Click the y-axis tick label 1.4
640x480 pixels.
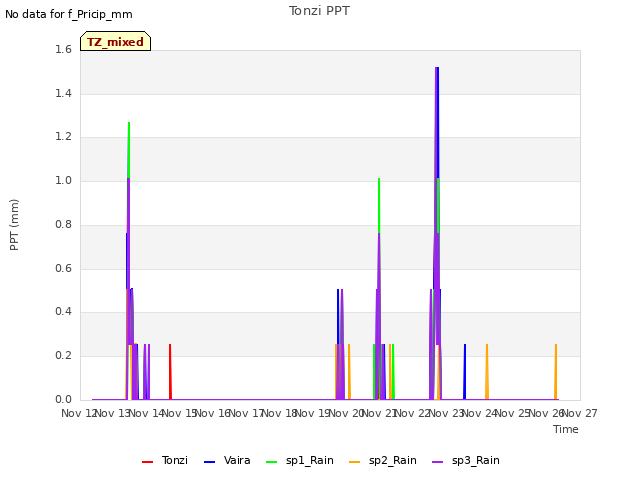pyautogui.click(x=63, y=93)
